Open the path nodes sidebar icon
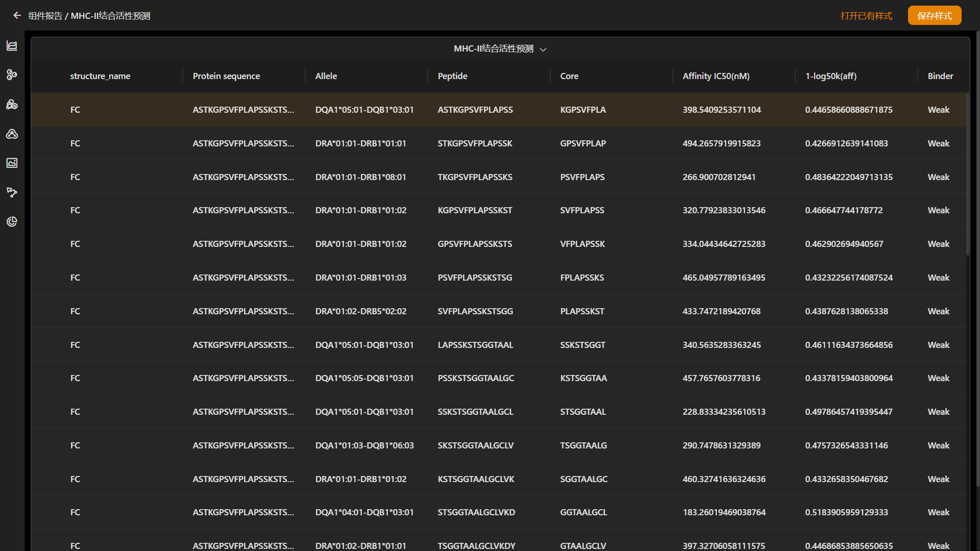The width and height of the screenshot is (980, 551). [12, 192]
